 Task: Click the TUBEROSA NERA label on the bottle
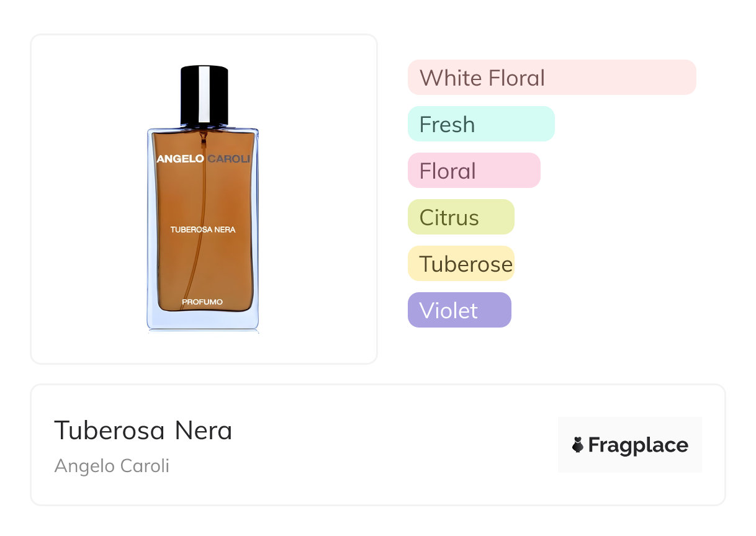[203, 230]
